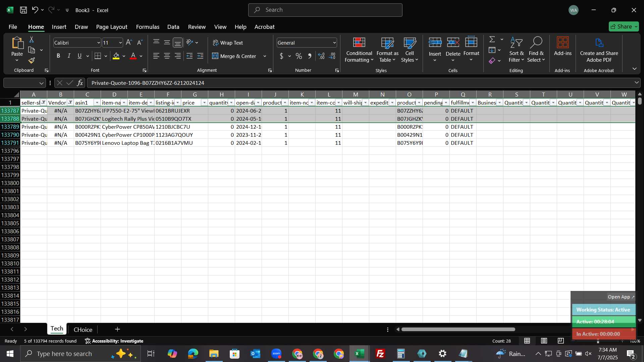Click the Insert Function fx icon
Image resolution: width=644 pixels, height=362 pixels.
pyautogui.click(x=80, y=83)
